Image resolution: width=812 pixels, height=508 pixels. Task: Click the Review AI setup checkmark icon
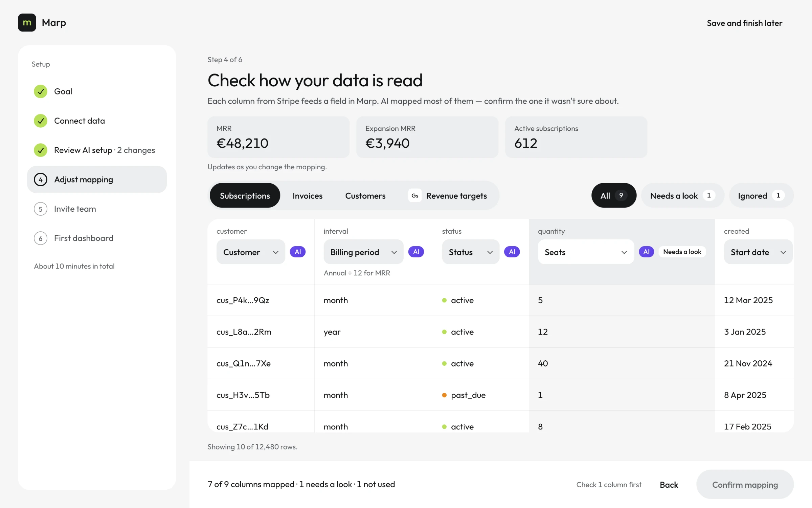pos(41,150)
